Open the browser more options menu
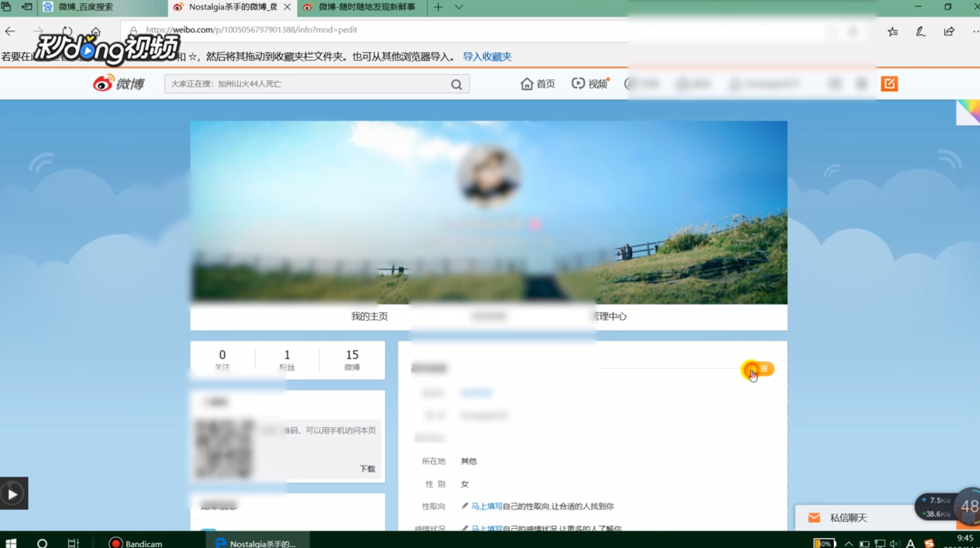This screenshot has height=548, width=980. (x=975, y=31)
